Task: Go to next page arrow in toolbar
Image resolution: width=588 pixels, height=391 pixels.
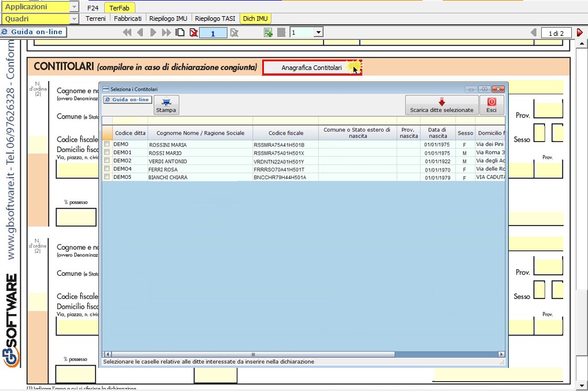Action: (153, 32)
